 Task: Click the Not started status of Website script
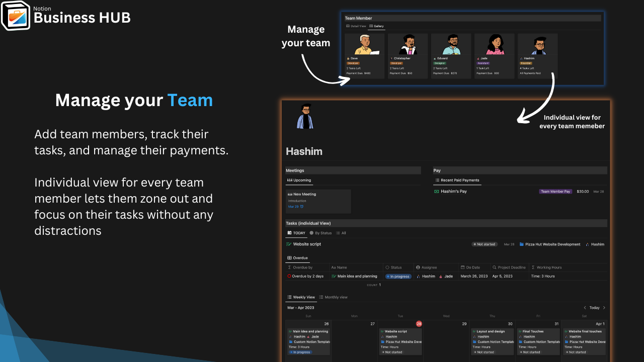coord(485,244)
